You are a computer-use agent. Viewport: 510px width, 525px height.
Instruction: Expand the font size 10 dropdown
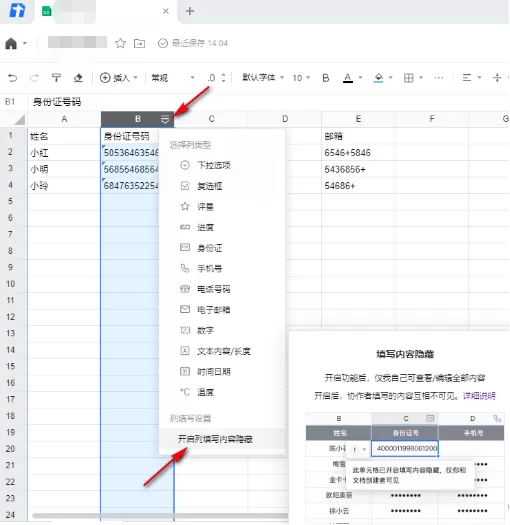pos(301,78)
